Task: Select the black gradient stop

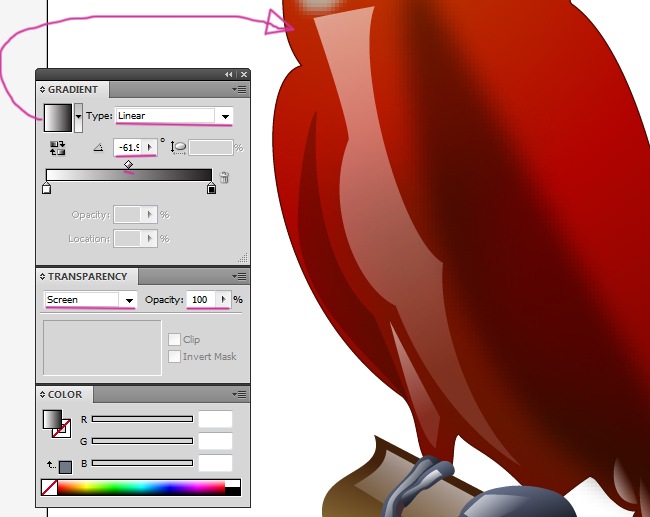Action: click(x=211, y=188)
